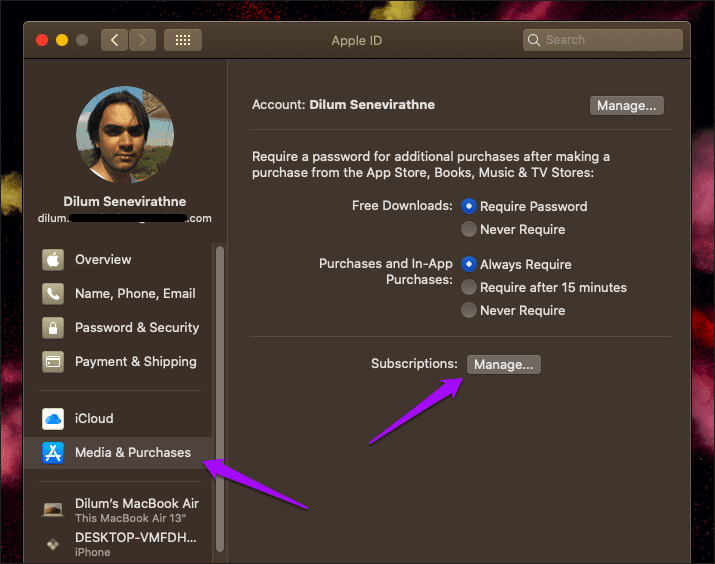Viewport: 715px width, 564px height.
Task: Click the sidebar vertical scrollbar
Action: [220, 399]
